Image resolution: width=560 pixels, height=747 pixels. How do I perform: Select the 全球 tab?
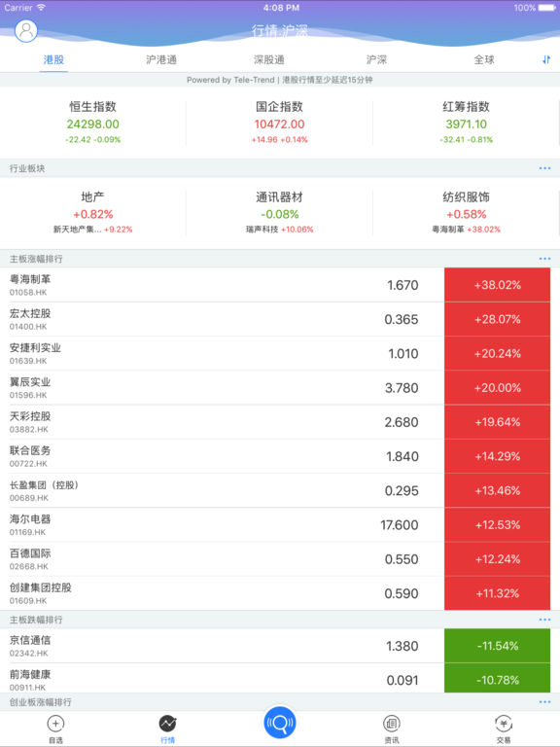(484, 60)
